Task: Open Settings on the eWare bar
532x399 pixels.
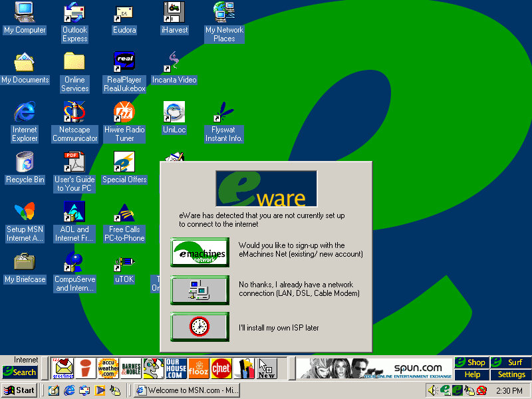Action: [511, 374]
